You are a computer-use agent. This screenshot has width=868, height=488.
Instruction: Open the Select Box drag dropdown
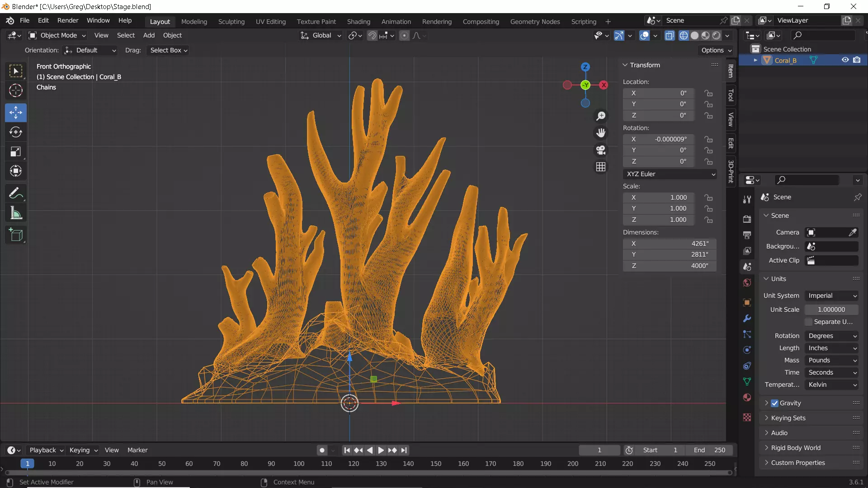pos(169,50)
